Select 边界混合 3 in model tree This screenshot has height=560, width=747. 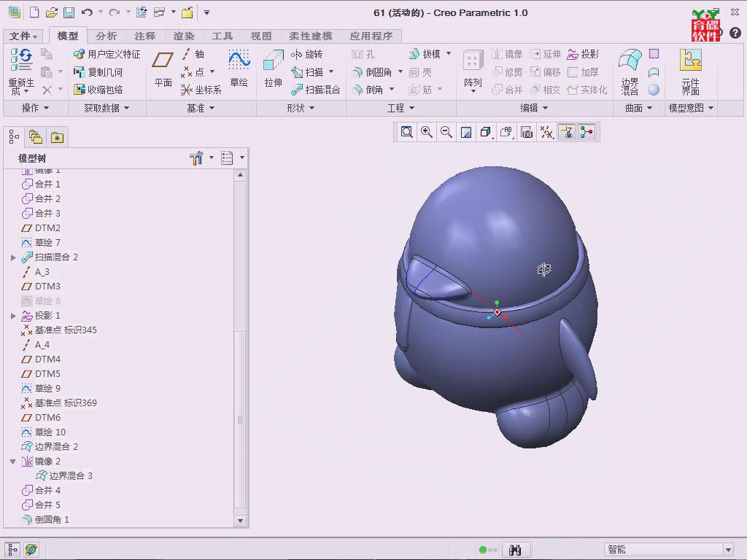point(64,475)
